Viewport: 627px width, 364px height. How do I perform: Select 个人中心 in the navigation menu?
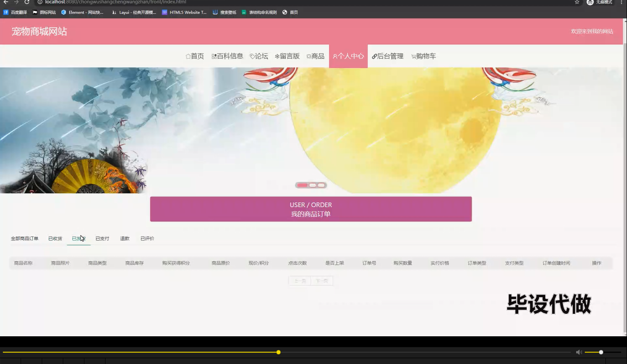348,56
